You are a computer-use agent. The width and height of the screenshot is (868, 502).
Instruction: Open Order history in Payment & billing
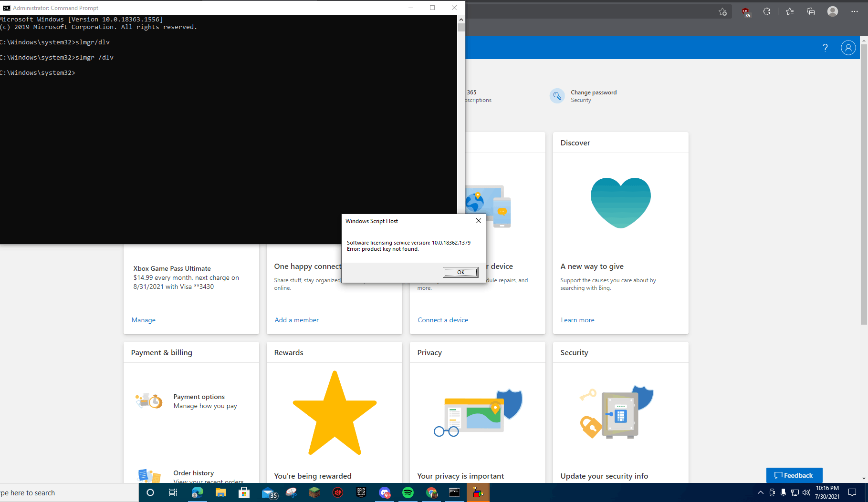[193, 473]
